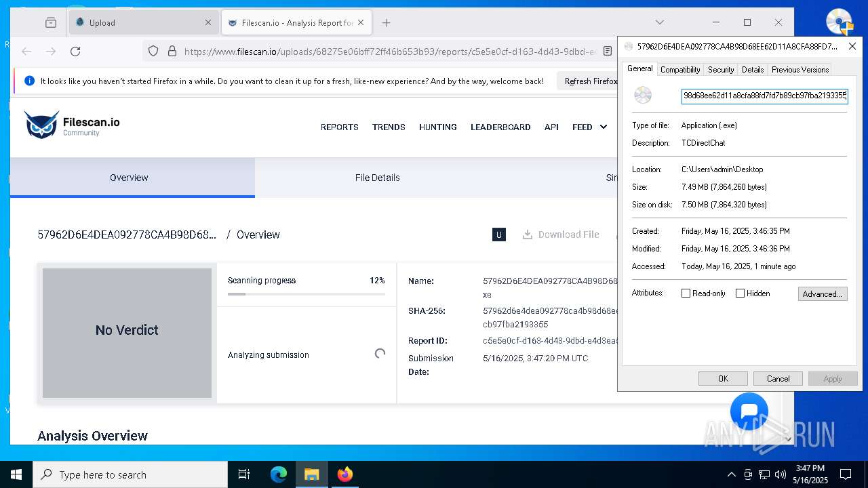Screen dimensions: 868x488
Task: Select the General tab in Properties
Action: [x=639, y=68]
